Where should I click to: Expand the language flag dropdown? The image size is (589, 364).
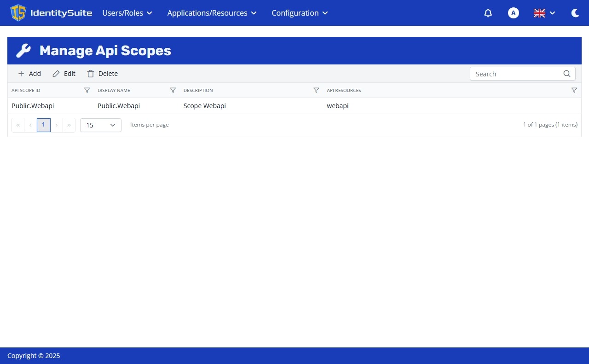click(544, 13)
